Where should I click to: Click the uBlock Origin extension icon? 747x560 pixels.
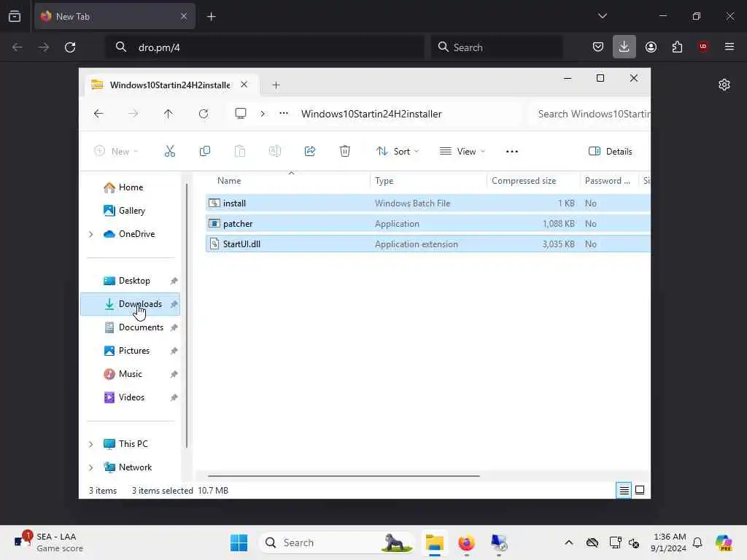click(703, 47)
